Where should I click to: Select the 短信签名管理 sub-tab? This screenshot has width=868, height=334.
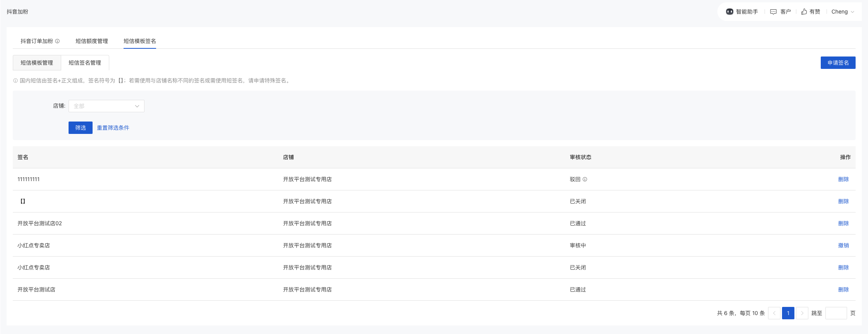[x=85, y=63]
